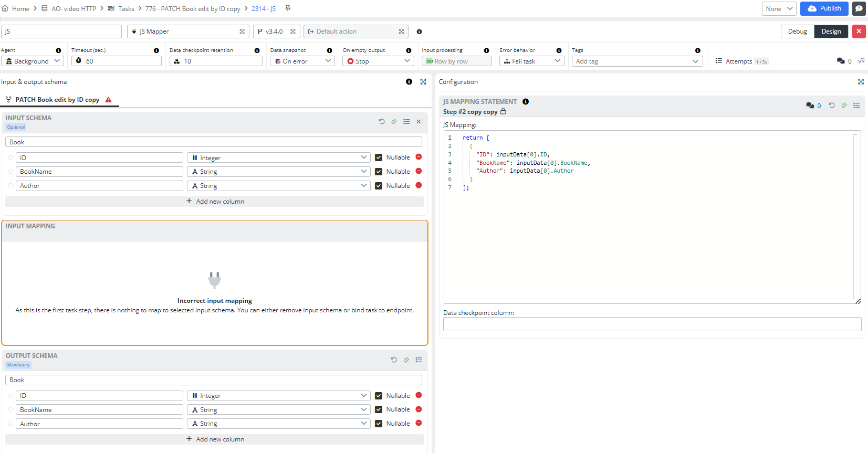The width and height of the screenshot is (868, 453).
Task: Uncheck Nullable for output Author column
Action: pyautogui.click(x=379, y=424)
